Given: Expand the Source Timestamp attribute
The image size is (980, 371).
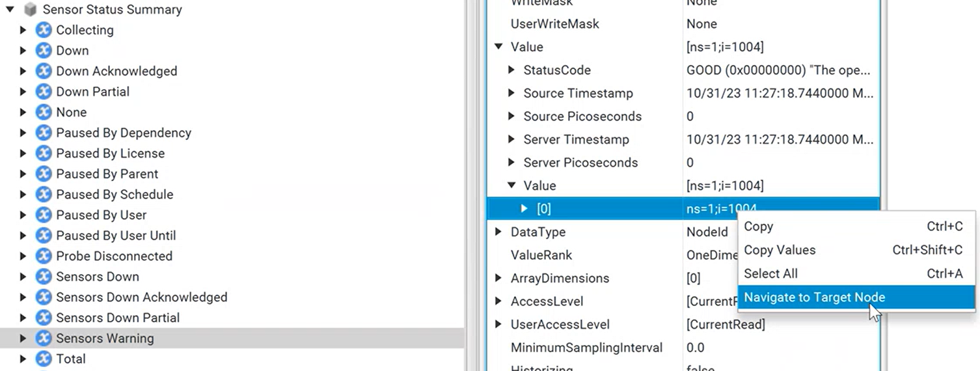Looking at the screenshot, I should click(x=511, y=94).
